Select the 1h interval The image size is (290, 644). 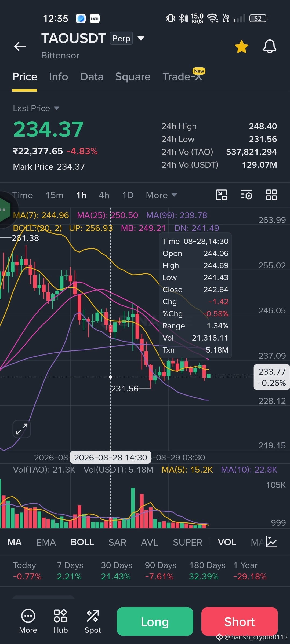pyautogui.click(x=81, y=195)
